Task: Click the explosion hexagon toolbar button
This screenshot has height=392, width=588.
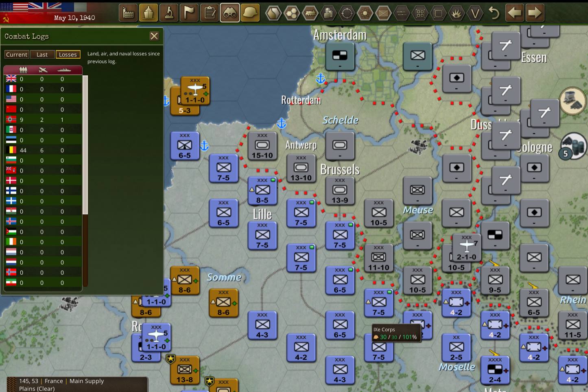Action: pos(457,13)
